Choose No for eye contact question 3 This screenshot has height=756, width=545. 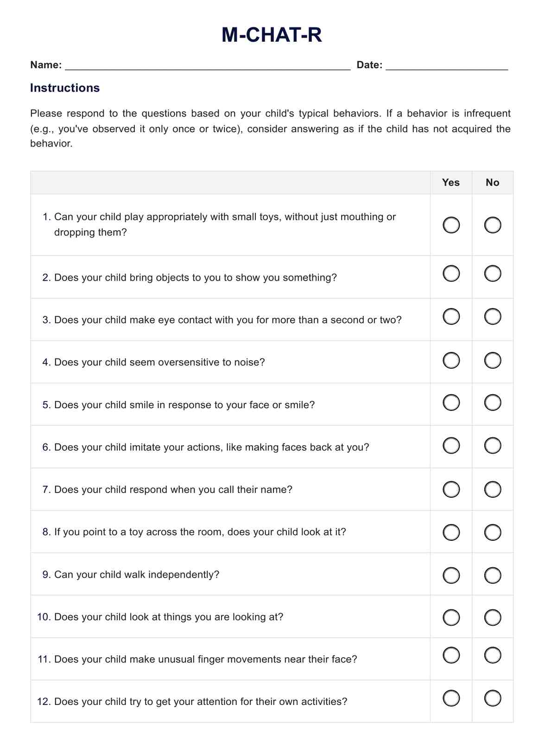tap(492, 317)
